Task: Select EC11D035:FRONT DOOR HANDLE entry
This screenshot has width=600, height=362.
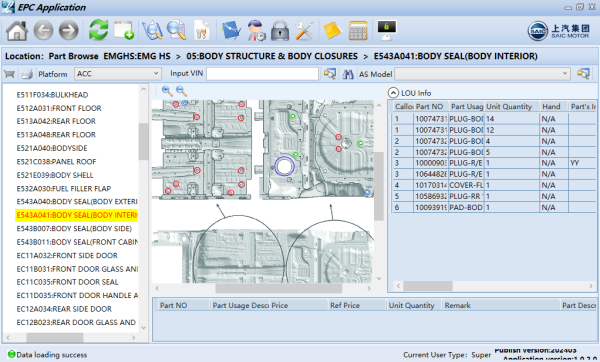Action: click(x=77, y=295)
